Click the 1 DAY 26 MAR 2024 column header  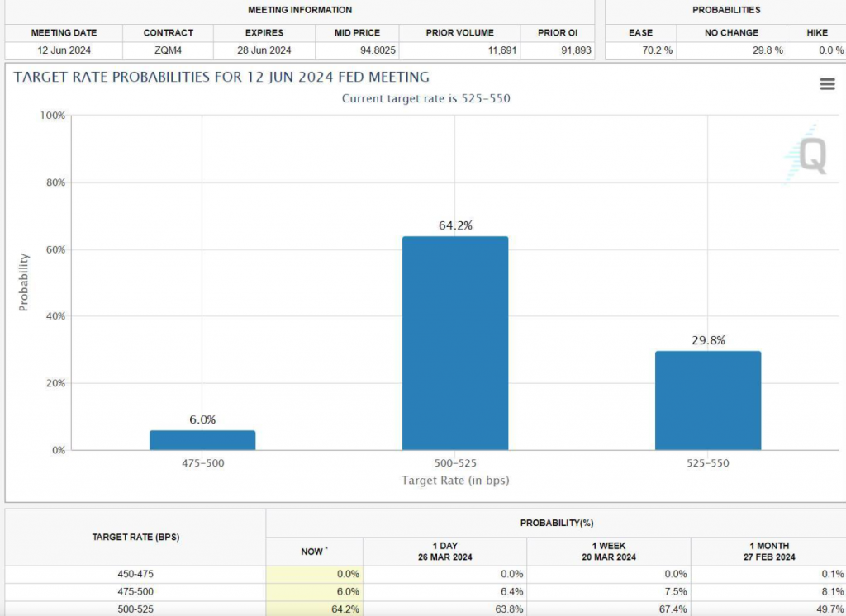tap(444, 551)
